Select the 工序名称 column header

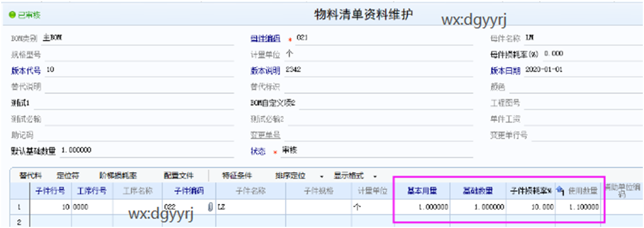coord(138,190)
